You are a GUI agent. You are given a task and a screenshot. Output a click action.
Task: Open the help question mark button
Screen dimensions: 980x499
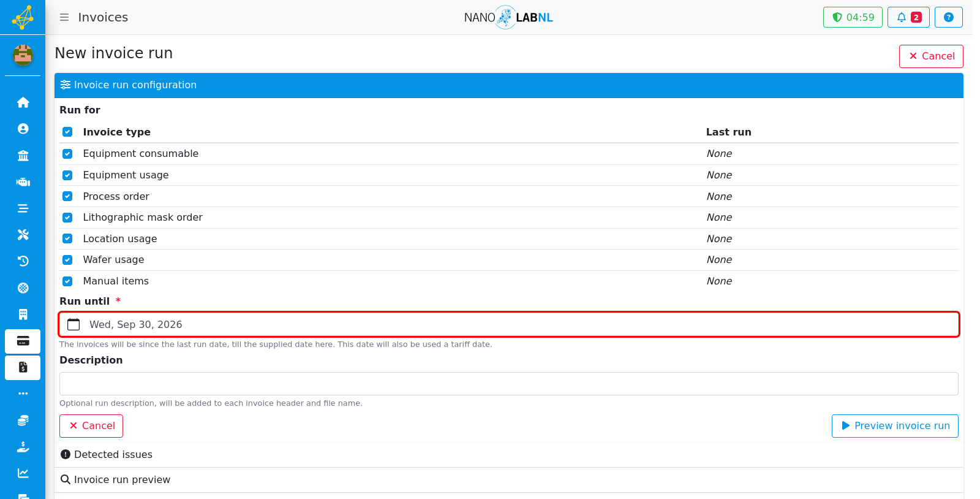coord(948,17)
